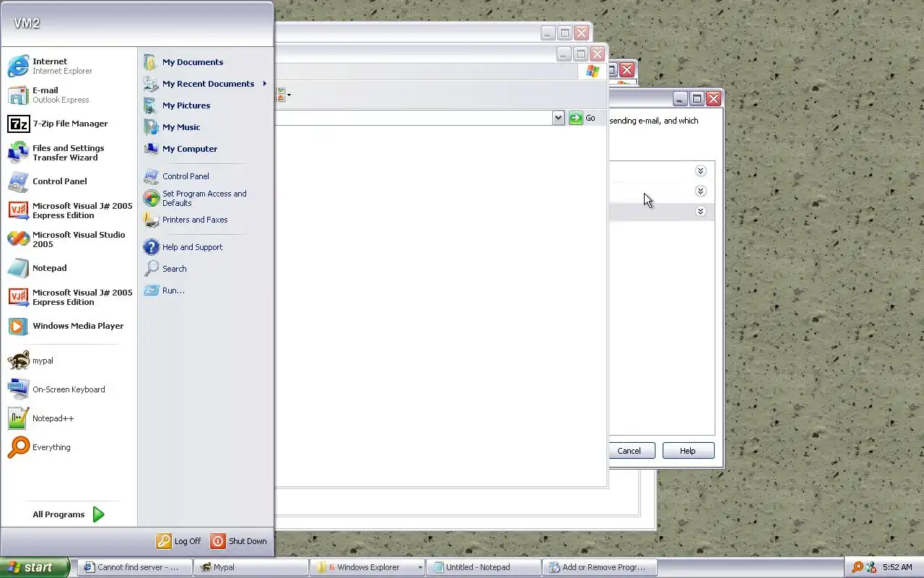Switch to Add or Remove Programs taskbar button
The height and width of the screenshot is (578, 924).
pos(599,567)
